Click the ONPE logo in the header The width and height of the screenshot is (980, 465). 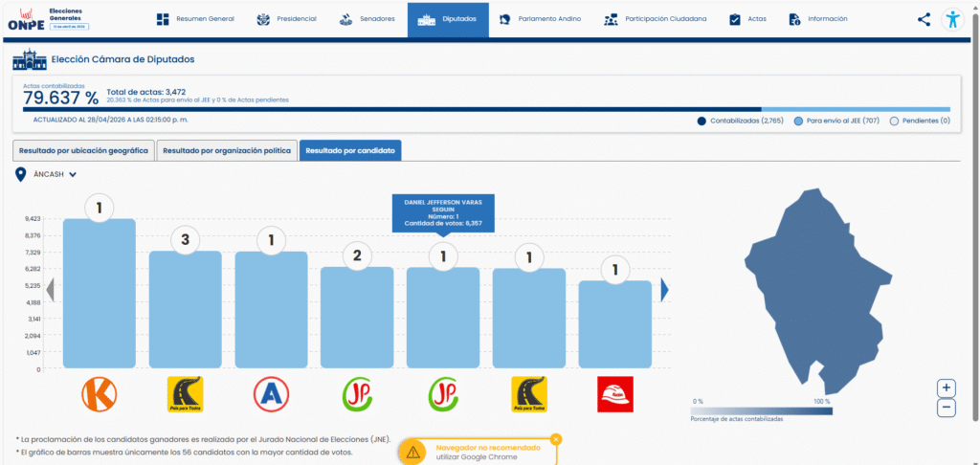coord(24,20)
